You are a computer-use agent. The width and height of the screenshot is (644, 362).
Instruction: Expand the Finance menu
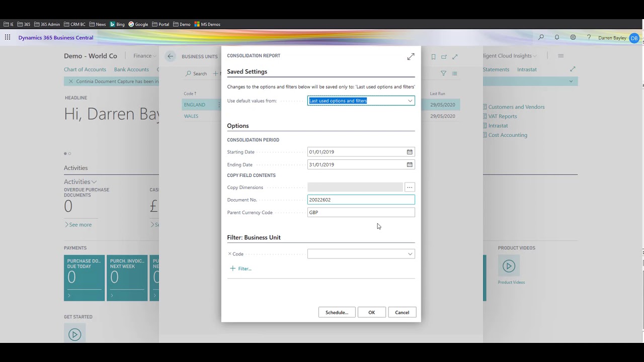point(145,56)
